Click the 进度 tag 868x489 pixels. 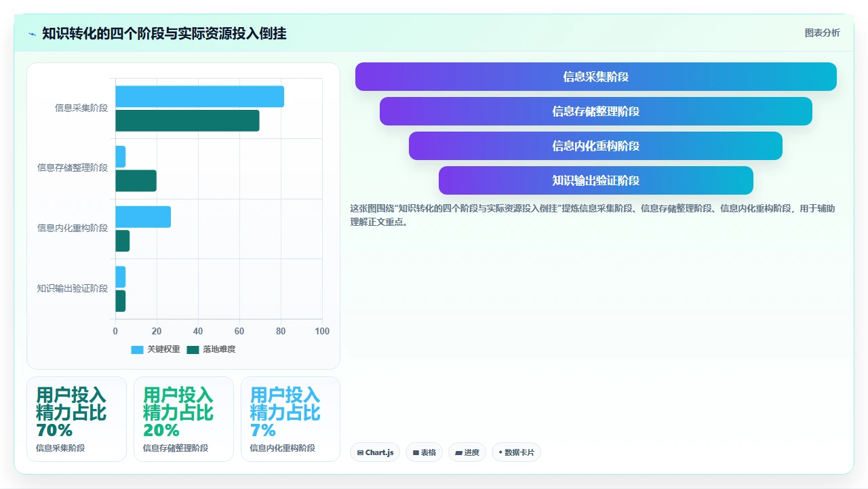467,452
